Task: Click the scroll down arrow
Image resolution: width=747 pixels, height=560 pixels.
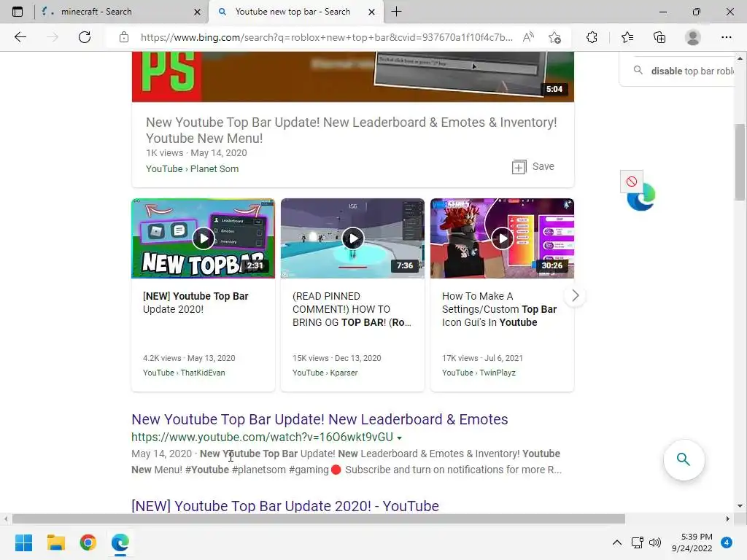Action: pos(740,506)
